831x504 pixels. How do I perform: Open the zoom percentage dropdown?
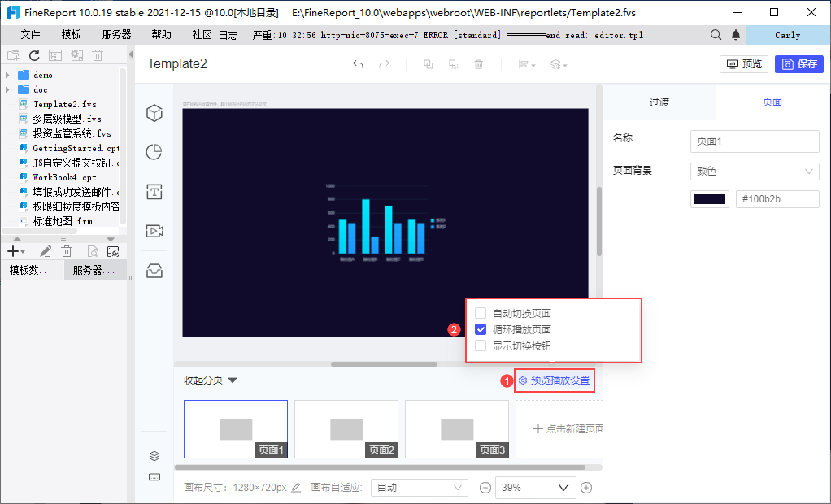[535, 488]
